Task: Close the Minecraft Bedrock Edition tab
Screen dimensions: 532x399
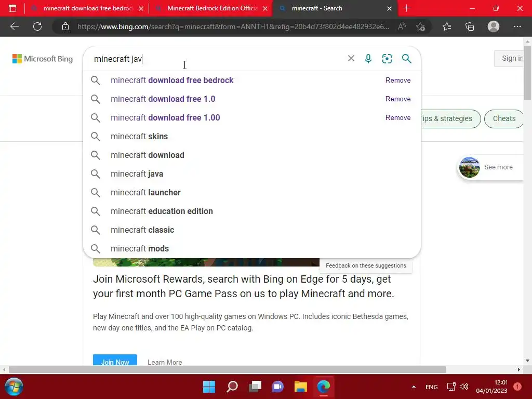Action: [265, 8]
